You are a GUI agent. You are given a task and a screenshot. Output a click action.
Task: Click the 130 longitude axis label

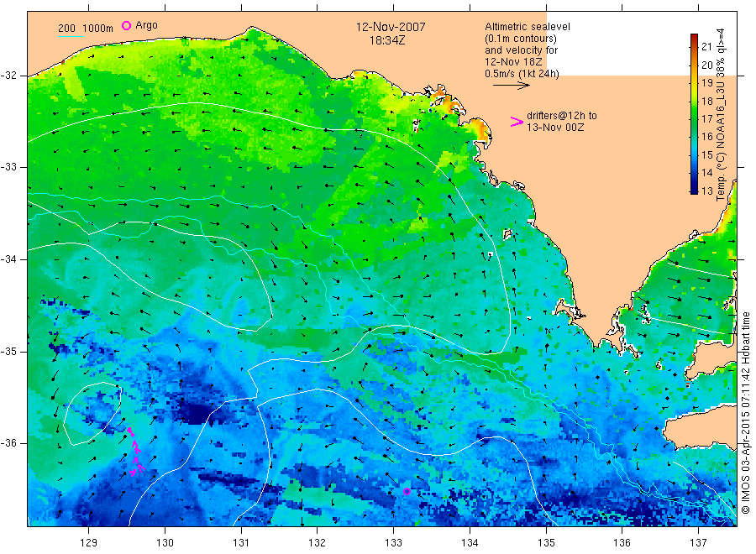coord(165,543)
